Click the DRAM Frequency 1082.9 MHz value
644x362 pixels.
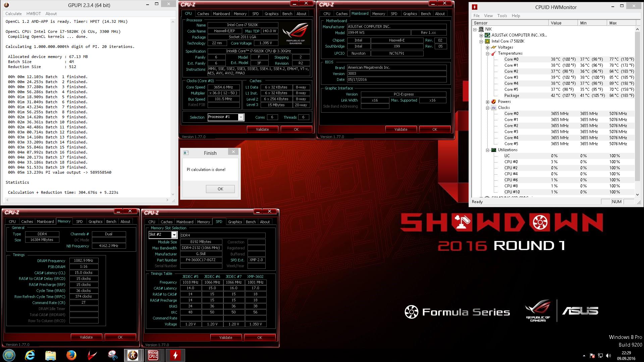pos(84,260)
